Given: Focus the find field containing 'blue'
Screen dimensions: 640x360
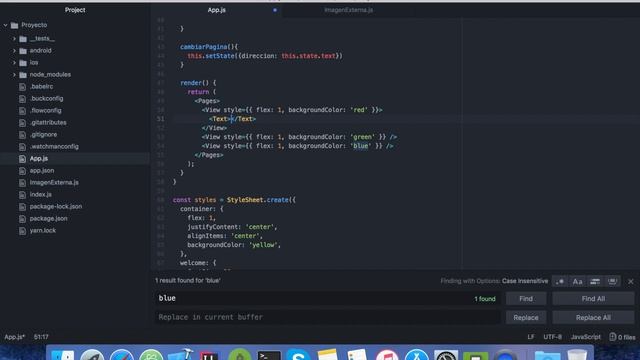Looking at the screenshot, I should pyautogui.click(x=327, y=298).
